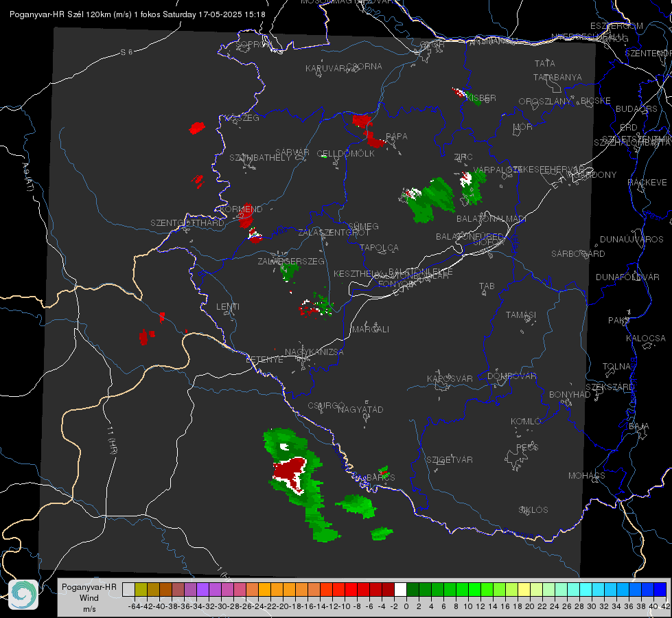
Task: Click the "A 9 (AT)" motorway label
Action: (x=27, y=176)
